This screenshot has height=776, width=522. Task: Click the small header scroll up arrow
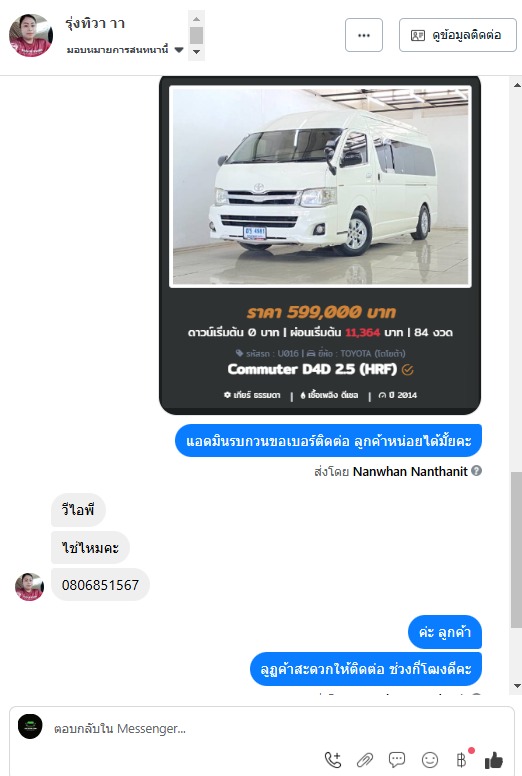click(x=196, y=19)
